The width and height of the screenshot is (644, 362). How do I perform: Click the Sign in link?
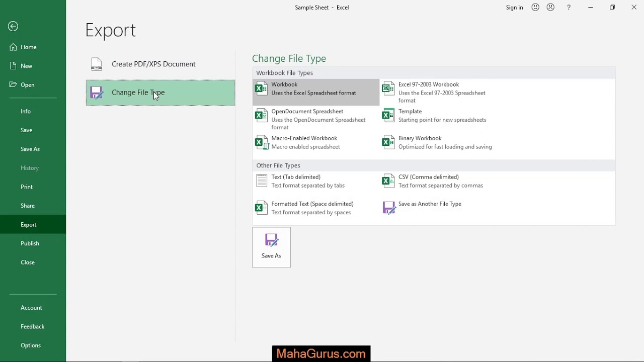(514, 8)
